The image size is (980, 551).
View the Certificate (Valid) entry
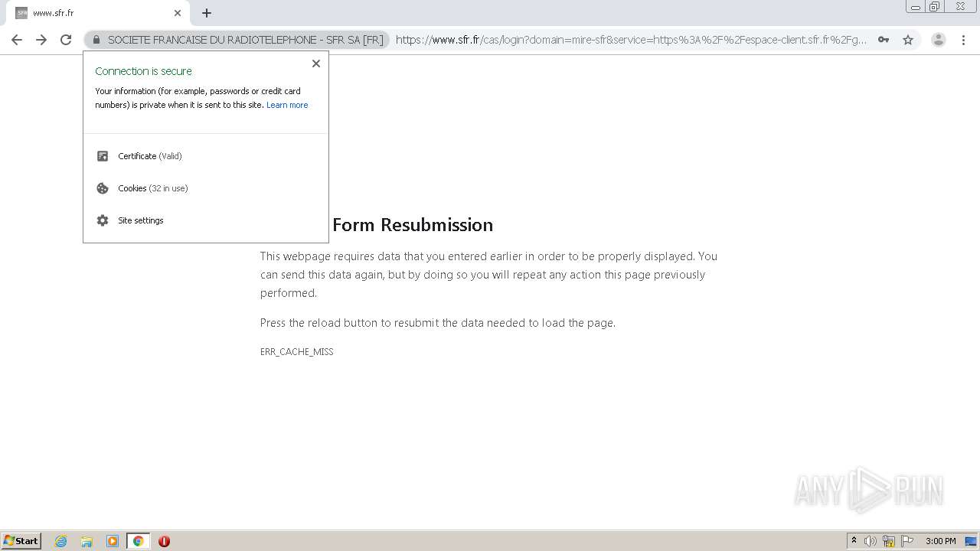206,156
